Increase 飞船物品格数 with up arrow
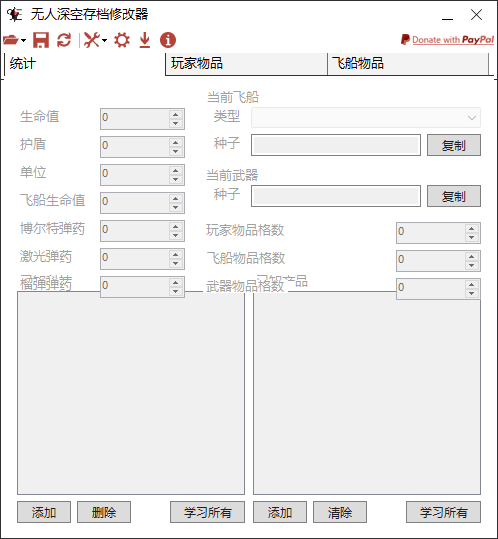The image size is (498, 539). (x=472, y=256)
